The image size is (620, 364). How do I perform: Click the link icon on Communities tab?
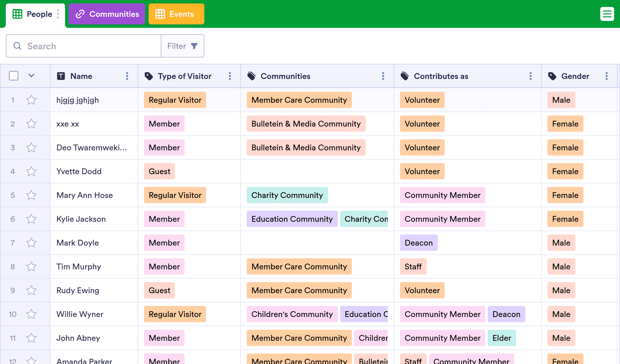pyautogui.click(x=80, y=14)
